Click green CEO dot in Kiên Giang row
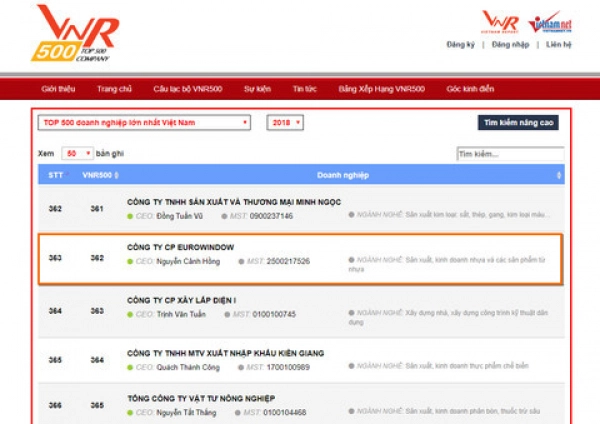Image resolution: width=600 pixels, height=424 pixels. pyautogui.click(x=130, y=367)
